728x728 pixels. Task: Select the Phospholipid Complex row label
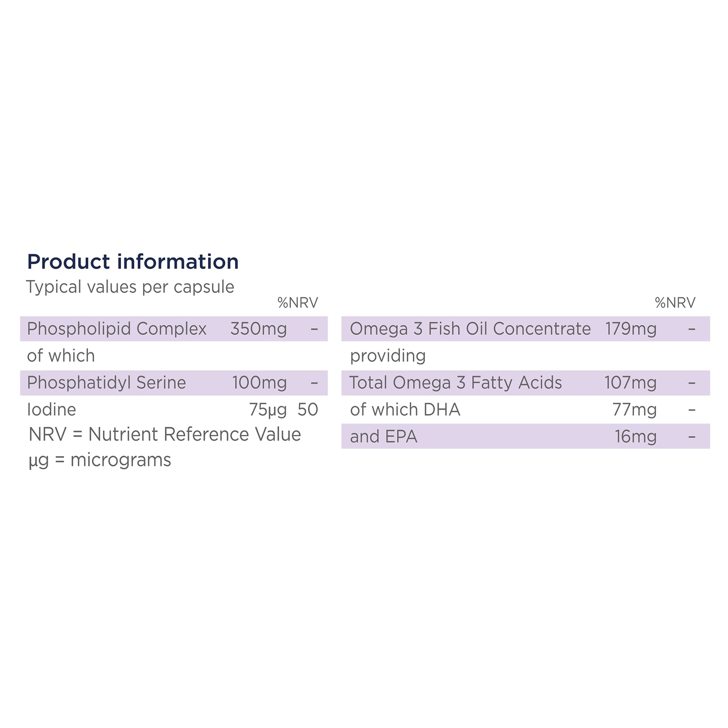pos(116,328)
